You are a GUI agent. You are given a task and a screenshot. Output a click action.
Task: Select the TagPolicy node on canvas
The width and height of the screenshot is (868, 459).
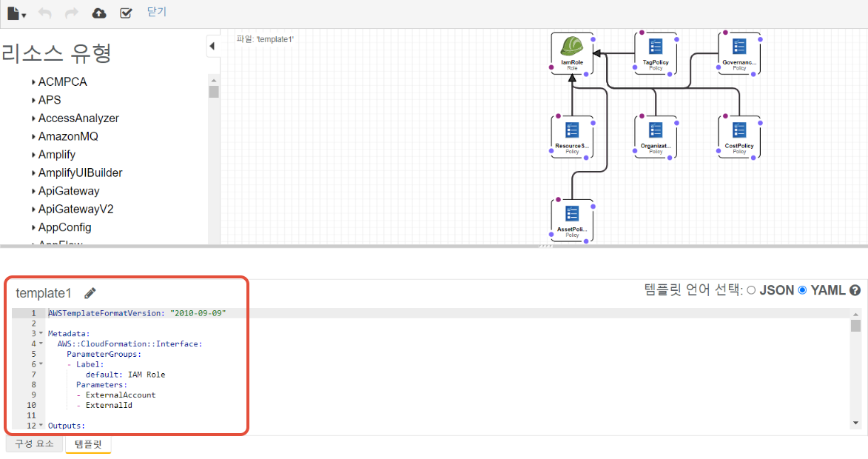coord(656,53)
